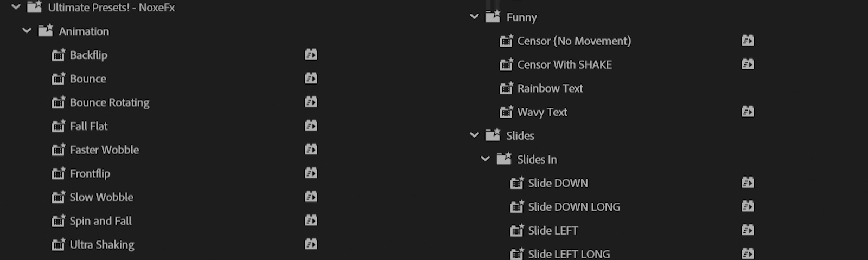Screen dimensions: 868x260
Task: Collapse the Funny folder chevron
Action: click(x=474, y=17)
